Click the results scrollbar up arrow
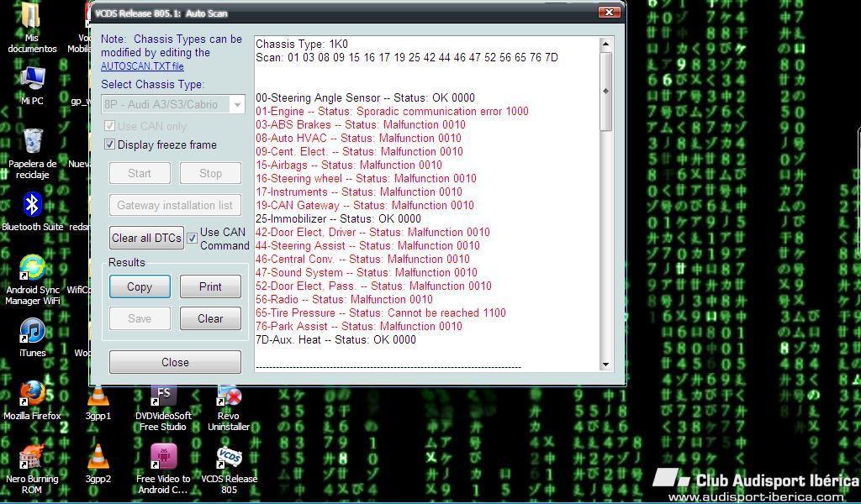861x504 pixels. [605, 44]
